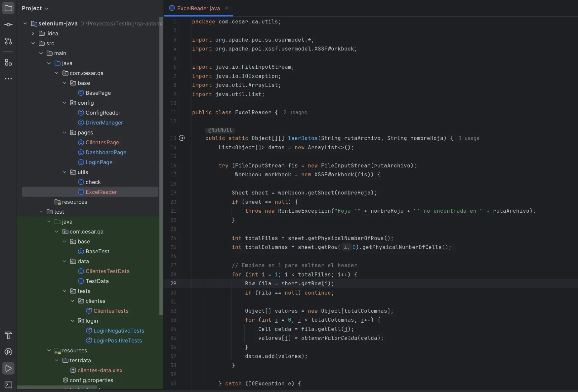
Task: Show the file Structure tool window
Action: click(8, 62)
